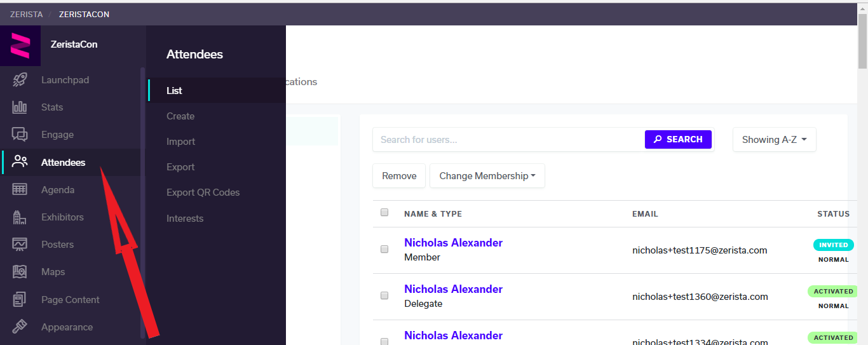Open Page Content sidebar item
This screenshot has height=345, width=868.
pos(70,299)
